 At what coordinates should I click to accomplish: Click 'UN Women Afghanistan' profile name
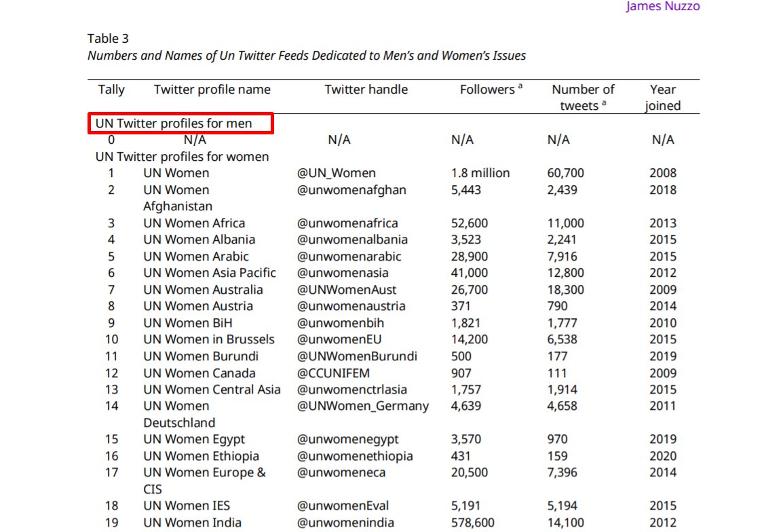[x=178, y=198]
